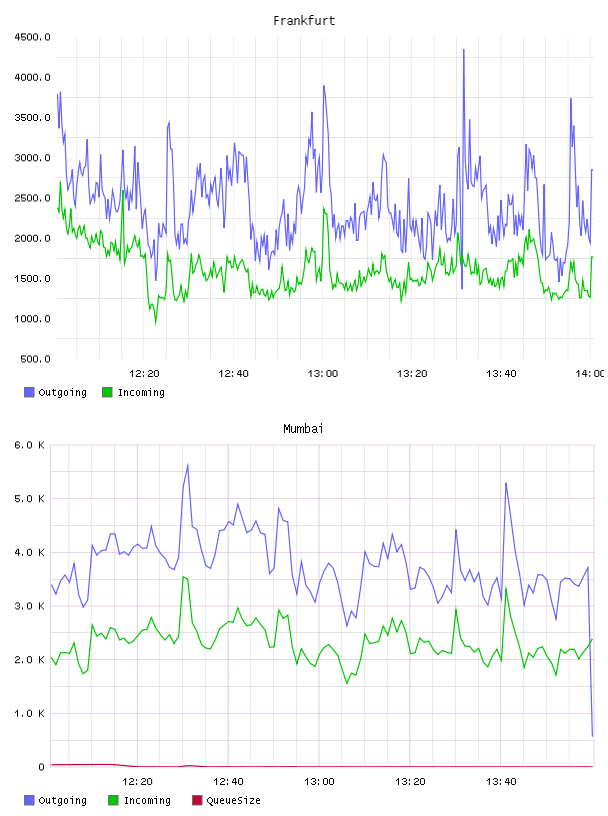Click the blue Outgoing swatch in Mumbai legend
This screenshot has width=608, height=816.
(x=29, y=800)
